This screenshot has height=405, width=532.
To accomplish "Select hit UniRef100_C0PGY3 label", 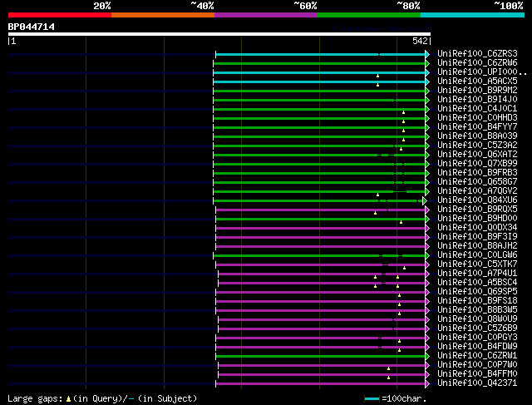I will [x=477, y=338].
